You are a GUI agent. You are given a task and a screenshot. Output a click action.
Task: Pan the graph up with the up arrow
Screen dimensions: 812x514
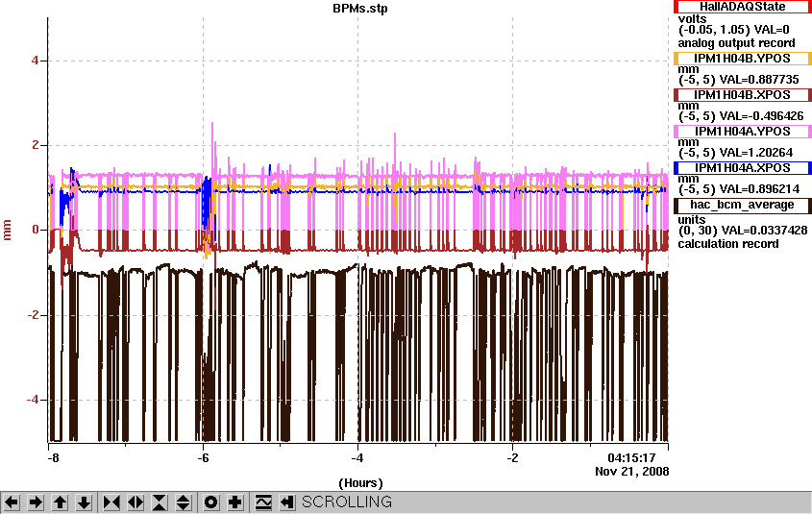[x=61, y=502]
